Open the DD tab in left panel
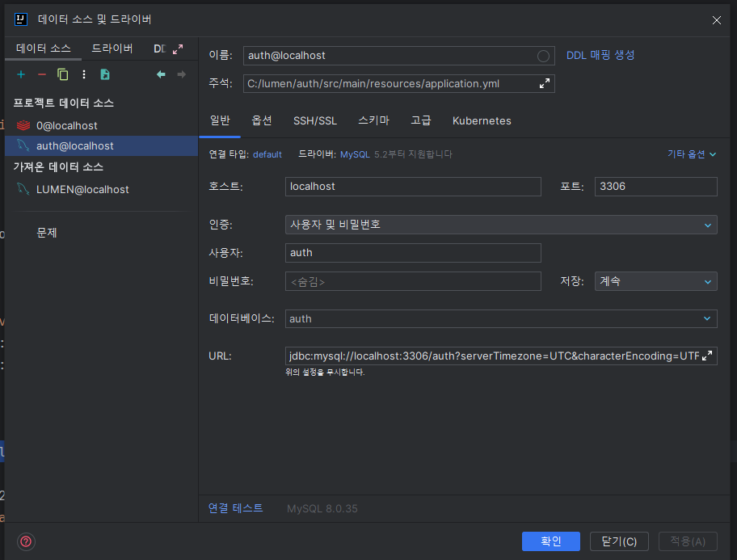Viewport: 737px width, 560px height. pos(160,49)
